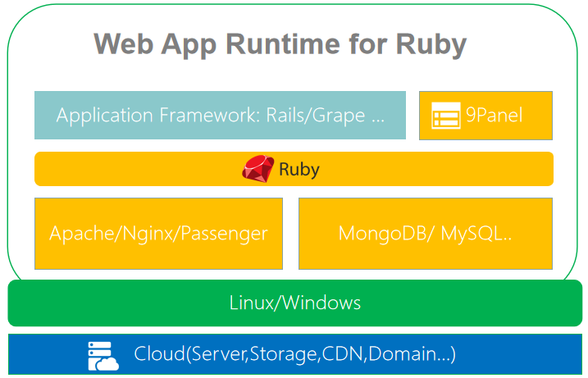Select the Apache/Nginx/Passenger block
This screenshot has height=378, width=588.
(158, 234)
